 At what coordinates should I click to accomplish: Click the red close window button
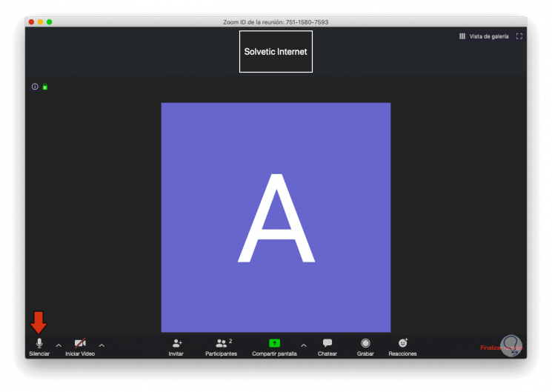pos(31,21)
